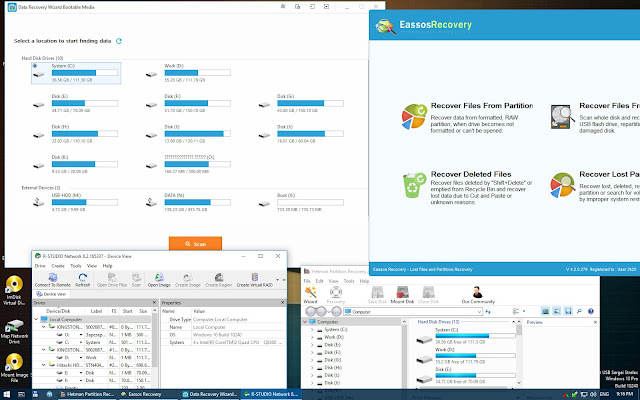Expand Work (D:) in Hetman tree

tap(312, 337)
